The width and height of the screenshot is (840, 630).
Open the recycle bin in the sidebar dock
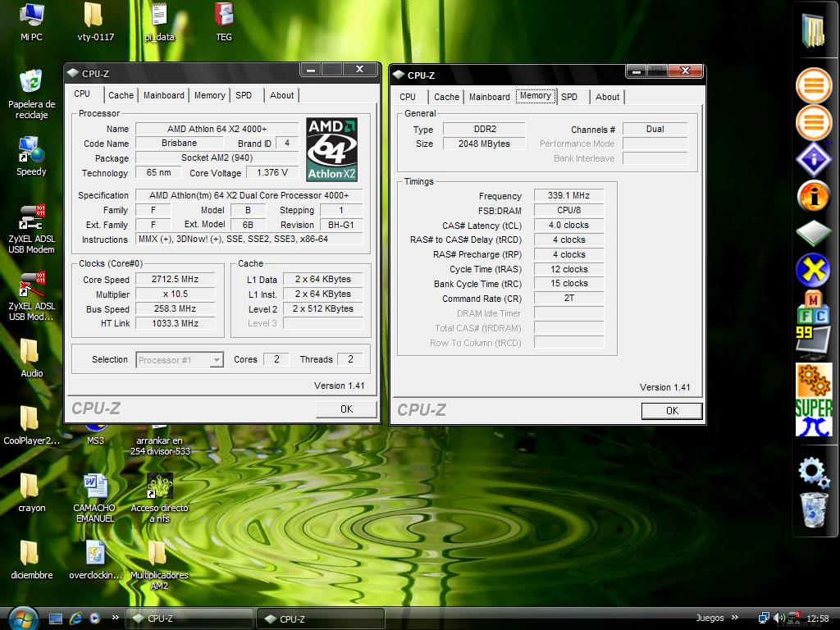coord(813,509)
